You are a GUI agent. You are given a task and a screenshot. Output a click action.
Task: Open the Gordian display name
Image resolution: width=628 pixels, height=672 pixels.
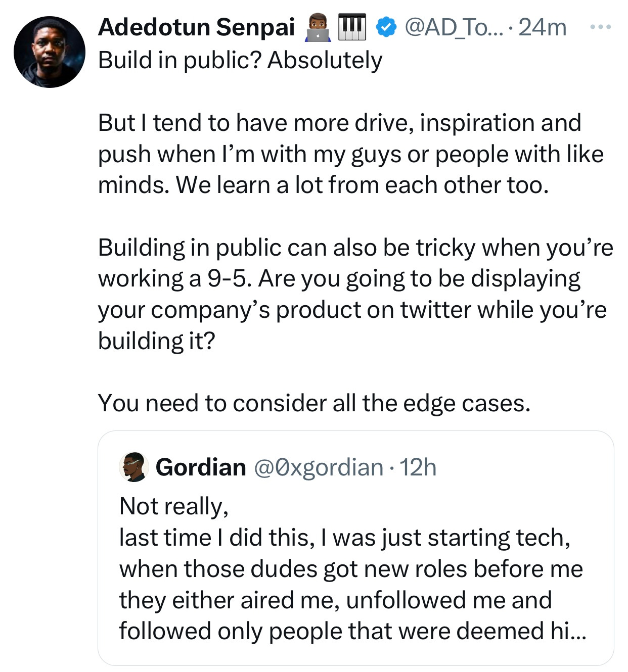click(x=201, y=467)
